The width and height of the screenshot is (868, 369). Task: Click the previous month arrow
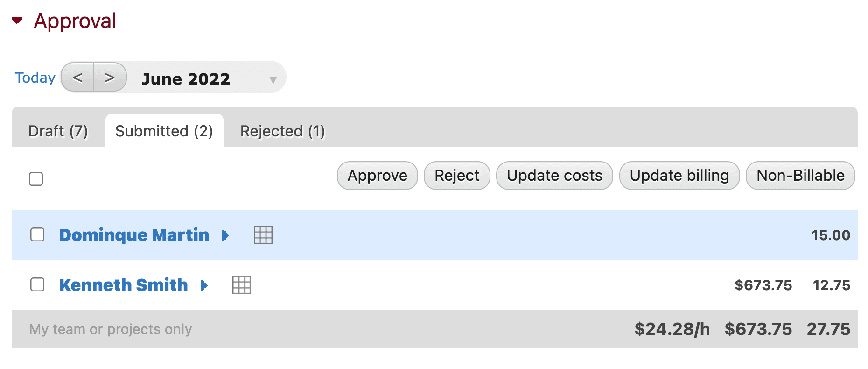[77, 77]
